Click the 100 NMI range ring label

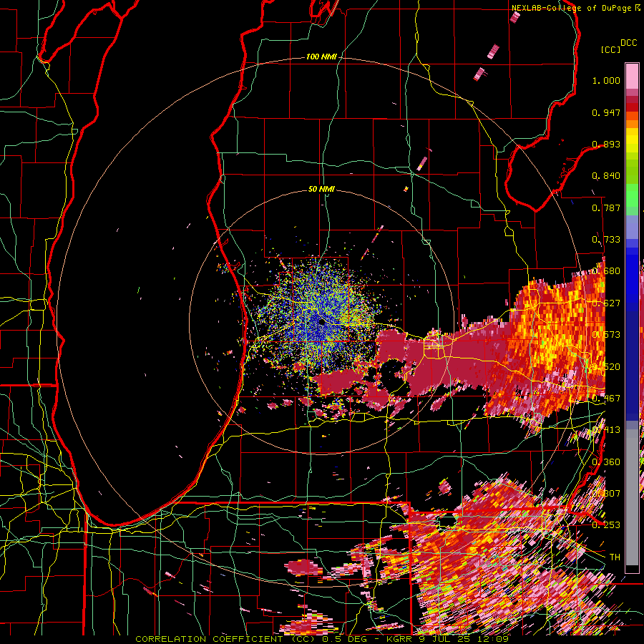coord(321,57)
